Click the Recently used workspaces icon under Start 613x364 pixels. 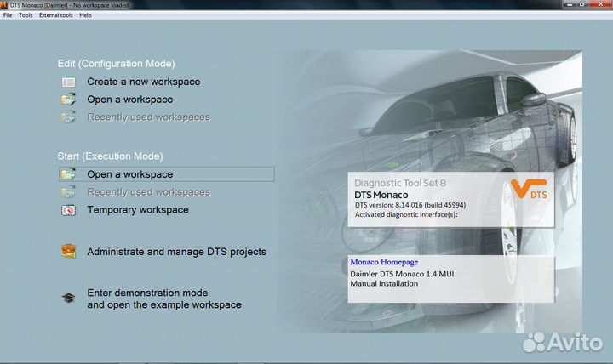(69, 192)
